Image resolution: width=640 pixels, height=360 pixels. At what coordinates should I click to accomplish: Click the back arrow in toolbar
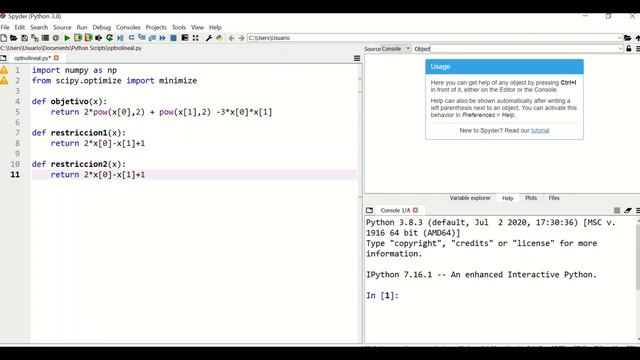[231, 38]
